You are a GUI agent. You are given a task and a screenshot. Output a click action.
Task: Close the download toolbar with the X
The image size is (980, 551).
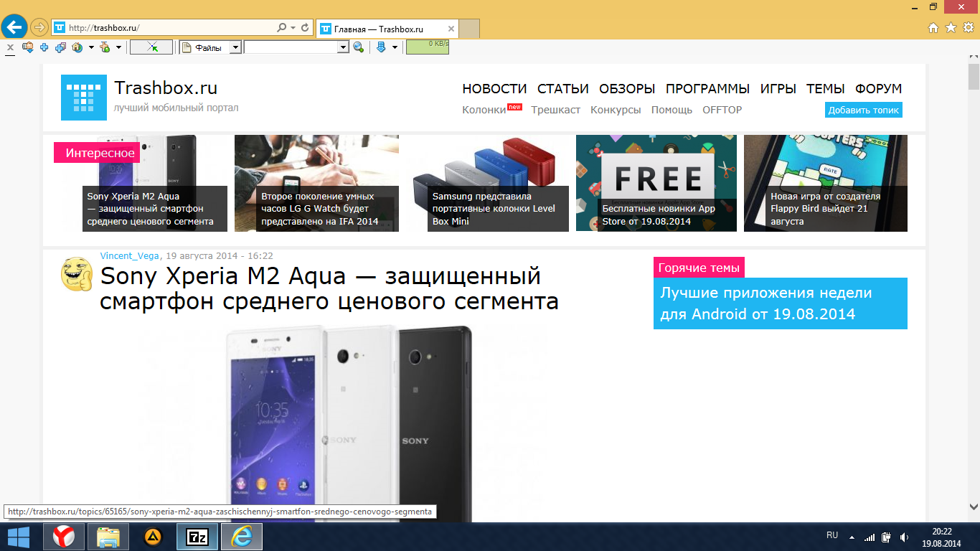pos(10,48)
